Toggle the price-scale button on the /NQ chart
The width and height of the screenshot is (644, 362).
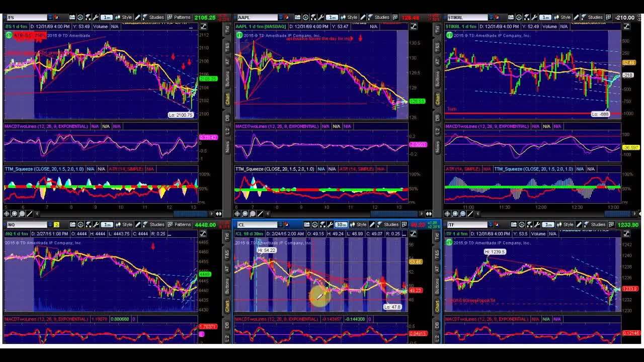pyautogui.click(x=203, y=234)
